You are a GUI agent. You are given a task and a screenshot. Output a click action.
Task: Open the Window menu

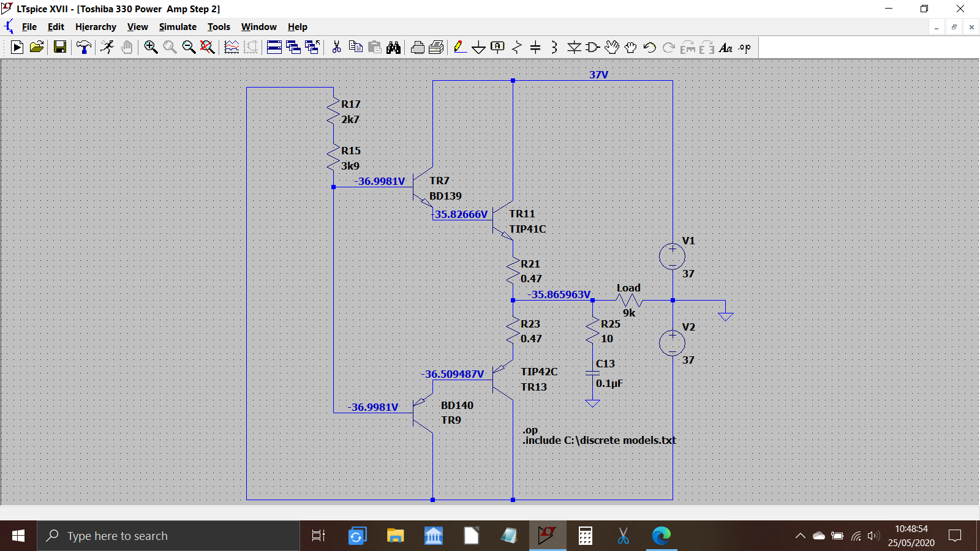click(258, 27)
